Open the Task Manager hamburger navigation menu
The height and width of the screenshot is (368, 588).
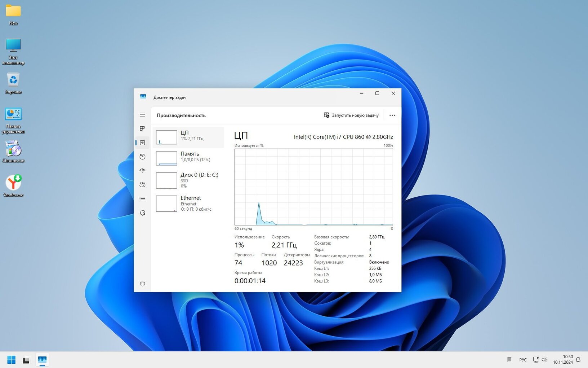click(142, 115)
